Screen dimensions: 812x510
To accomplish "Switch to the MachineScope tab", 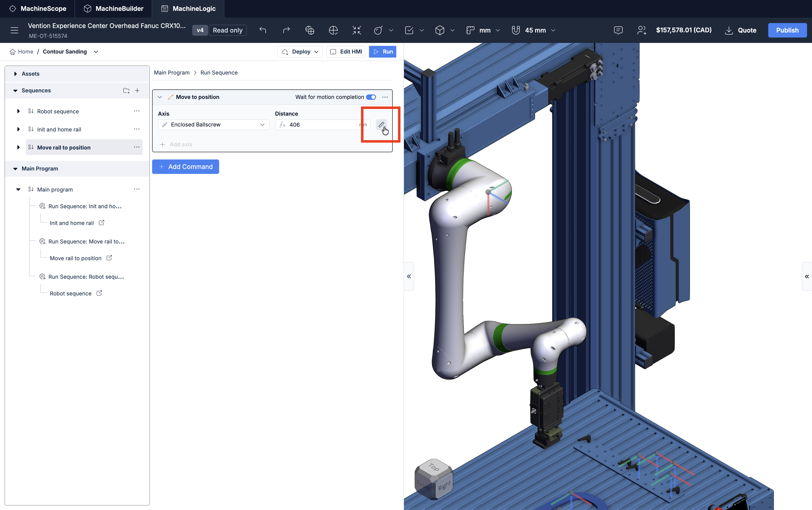I will pos(37,9).
